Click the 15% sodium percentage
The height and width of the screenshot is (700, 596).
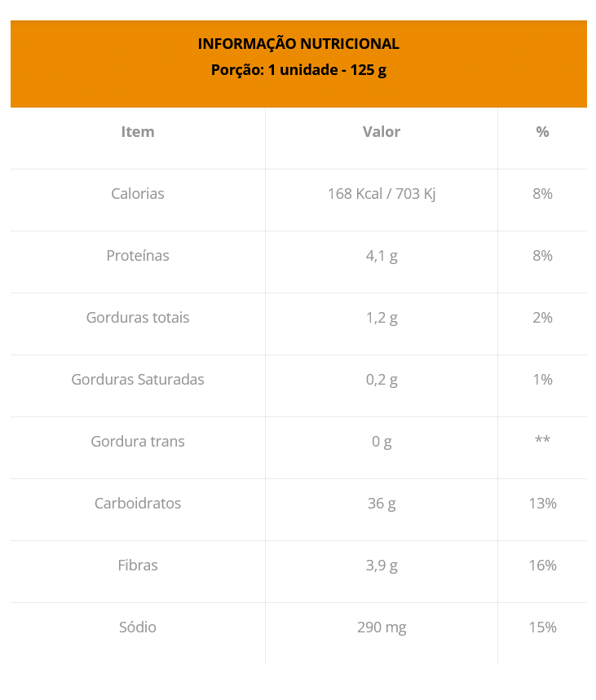pyautogui.click(x=542, y=627)
